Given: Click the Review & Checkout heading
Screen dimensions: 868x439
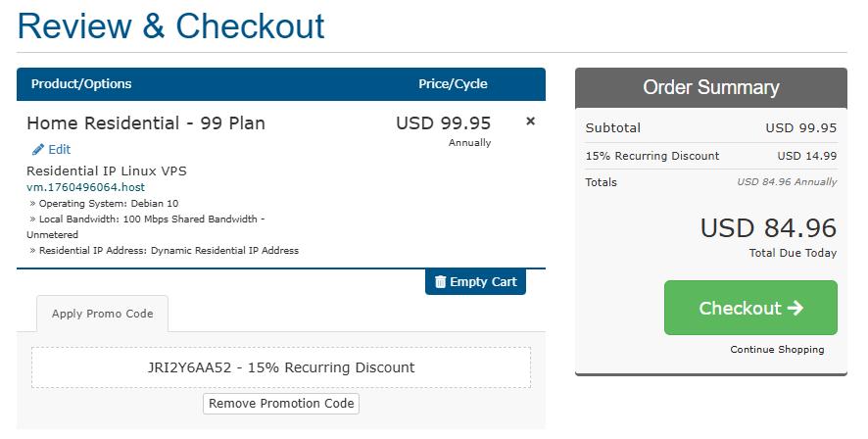Looking at the screenshot, I should 170,25.
